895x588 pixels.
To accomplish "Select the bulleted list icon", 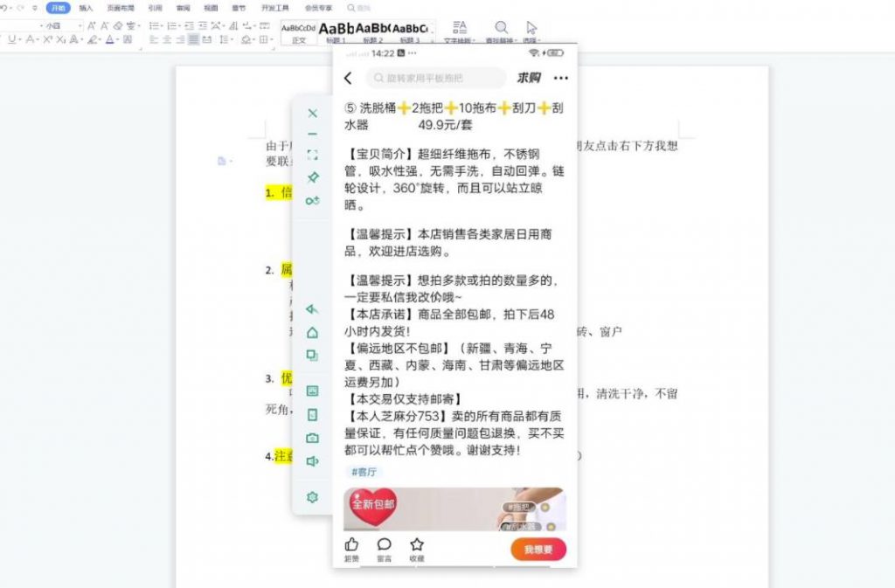I will [x=152, y=26].
